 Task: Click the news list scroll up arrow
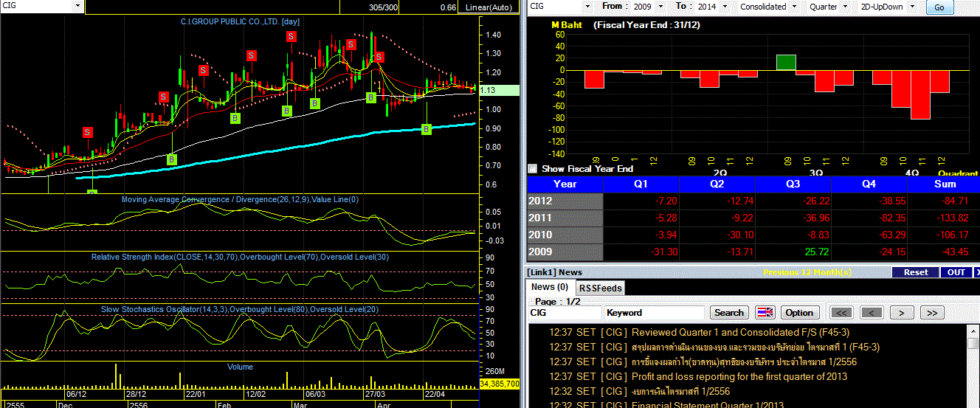point(973,331)
